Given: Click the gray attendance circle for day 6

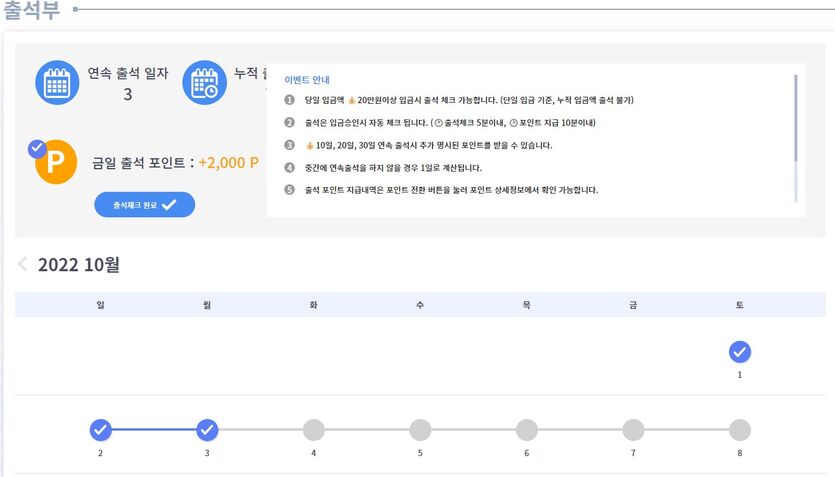Looking at the screenshot, I should [x=527, y=430].
